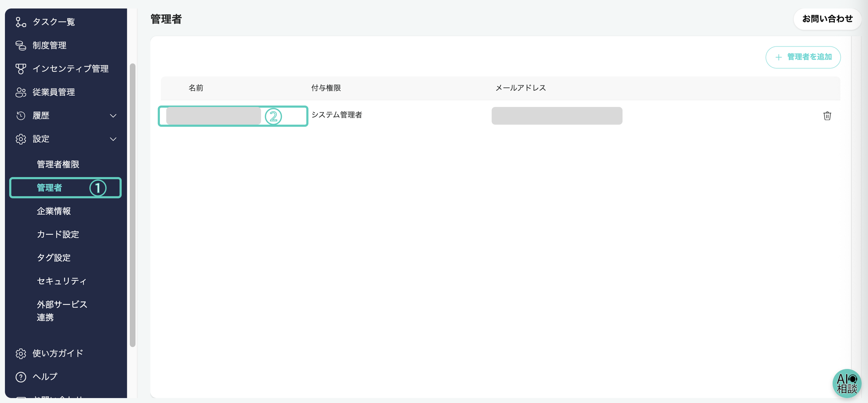This screenshot has height=403, width=868.
Task: Select 企業情報 in settings submenu
Action: coord(54,211)
